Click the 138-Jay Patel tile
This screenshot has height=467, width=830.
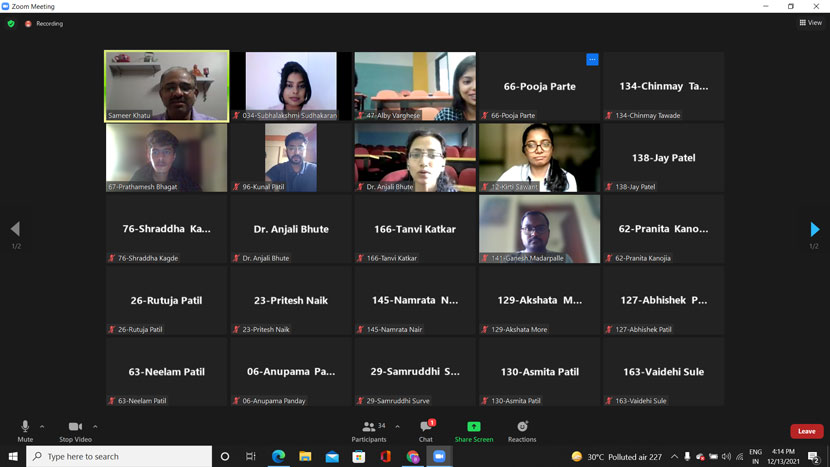(663, 158)
